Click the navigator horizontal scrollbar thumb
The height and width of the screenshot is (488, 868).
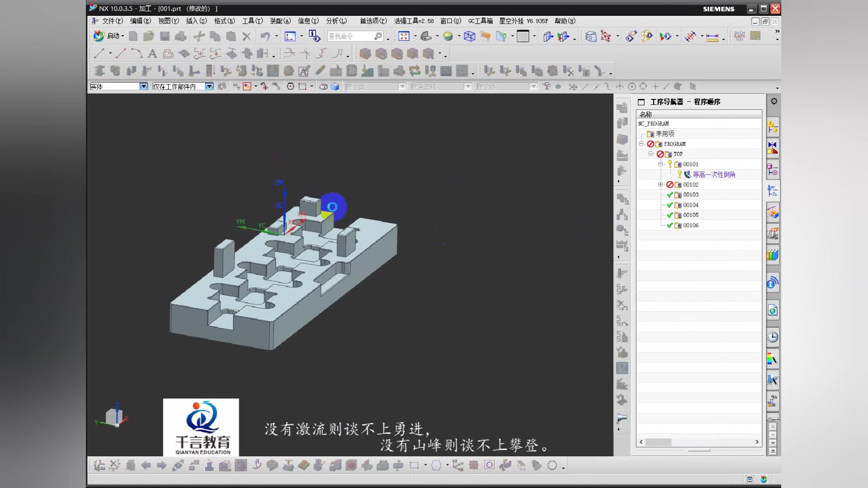pos(658,442)
